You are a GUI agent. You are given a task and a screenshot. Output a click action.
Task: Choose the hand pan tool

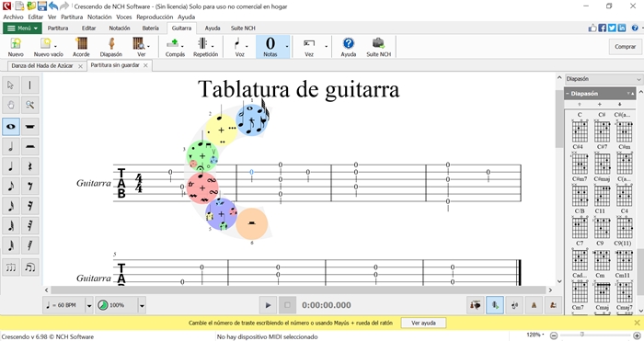coord(11,105)
